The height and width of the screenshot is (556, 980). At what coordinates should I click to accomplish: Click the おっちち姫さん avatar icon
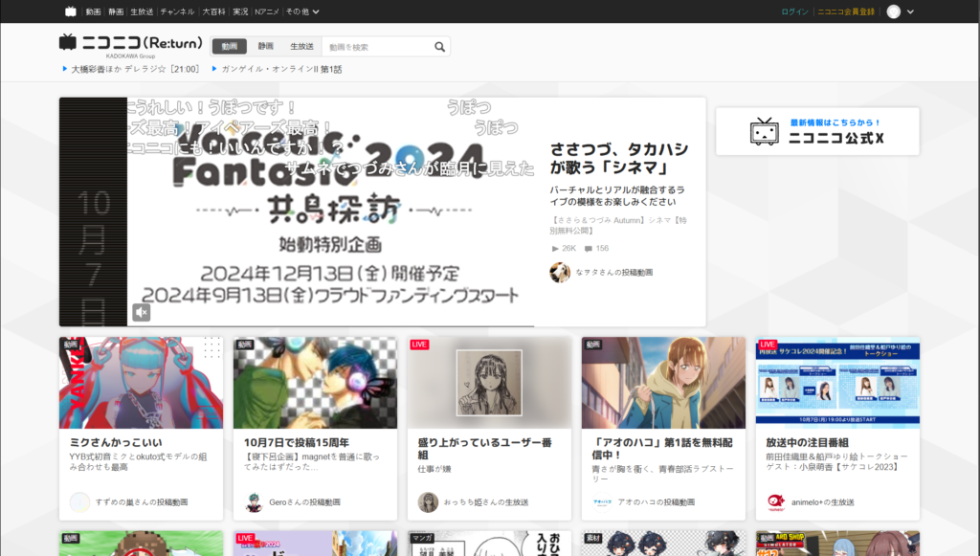pos(428,502)
